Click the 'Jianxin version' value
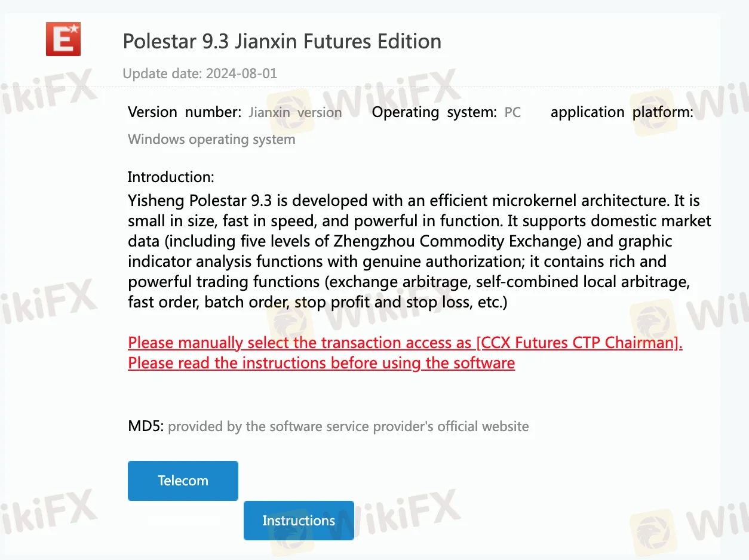The height and width of the screenshot is (560, 749). tap(295, 112)
